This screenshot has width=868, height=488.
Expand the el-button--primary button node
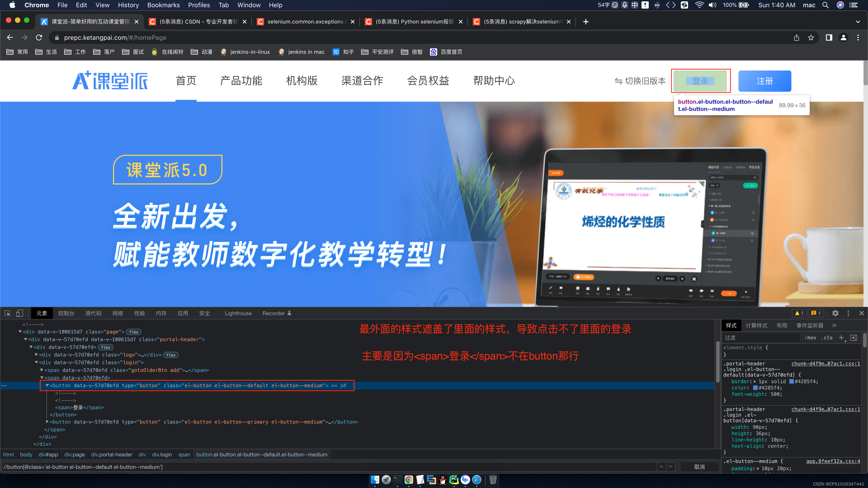47,422
